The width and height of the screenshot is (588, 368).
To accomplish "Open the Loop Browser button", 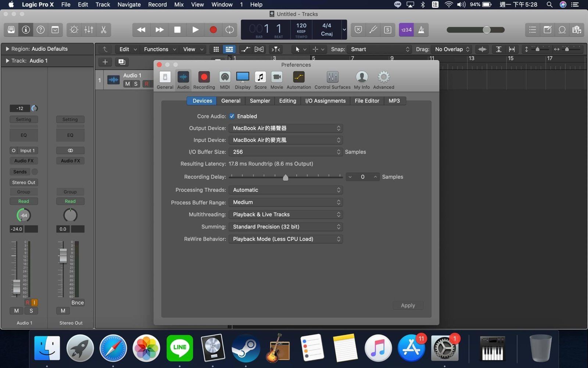I will 562,30.
